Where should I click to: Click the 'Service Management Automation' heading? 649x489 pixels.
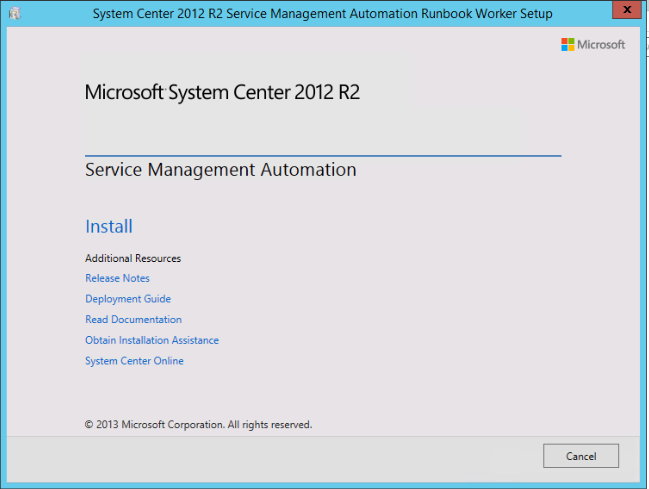[x=220, y=170]
